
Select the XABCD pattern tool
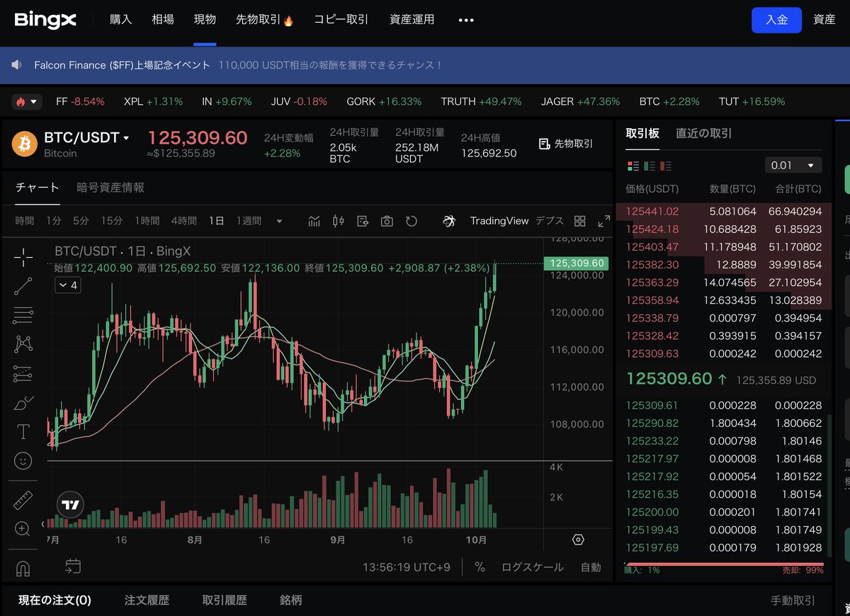click(23, 344)
